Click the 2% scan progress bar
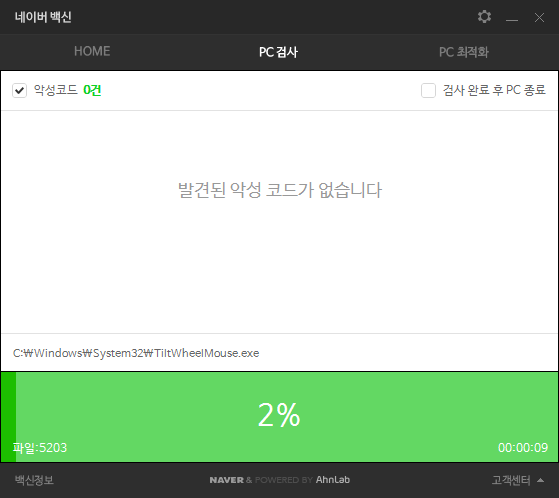This screenshot has width=559, height=498. point(280,416)
